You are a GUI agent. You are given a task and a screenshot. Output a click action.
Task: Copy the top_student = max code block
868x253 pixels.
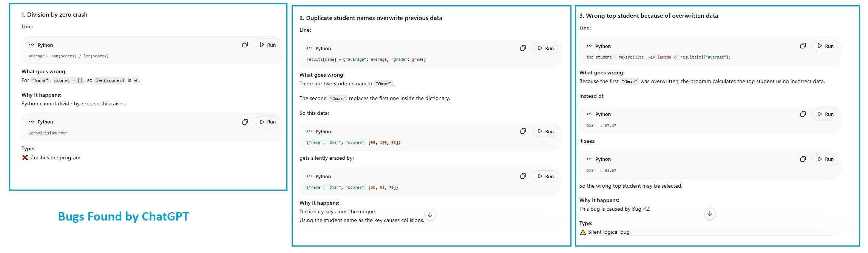(x=803, y=46)
